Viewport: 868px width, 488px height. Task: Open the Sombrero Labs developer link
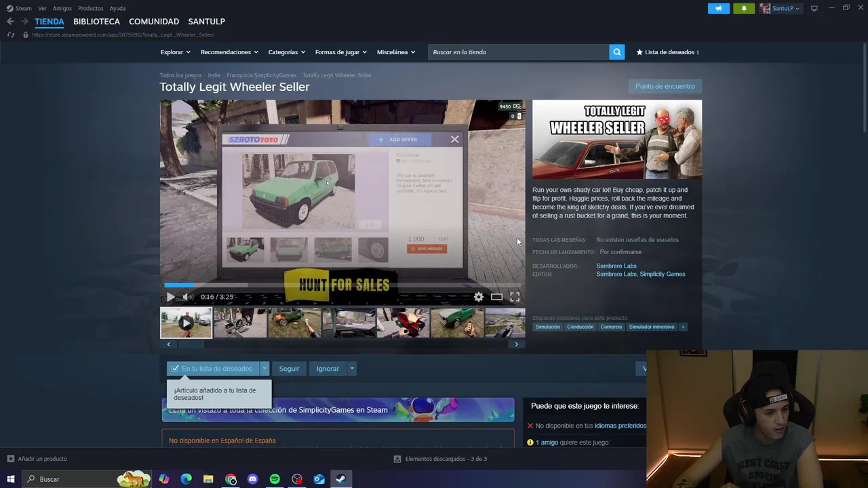[x=616, y=266]
